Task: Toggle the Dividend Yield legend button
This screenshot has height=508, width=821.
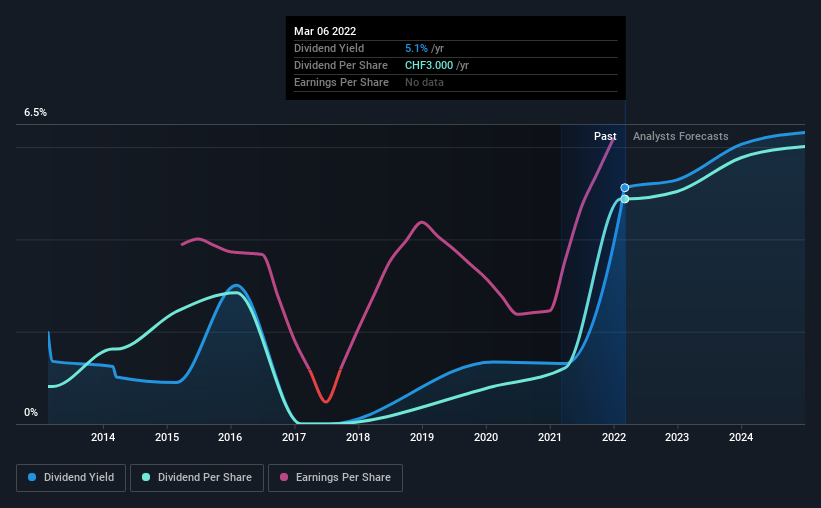Action: click(71, 478)
